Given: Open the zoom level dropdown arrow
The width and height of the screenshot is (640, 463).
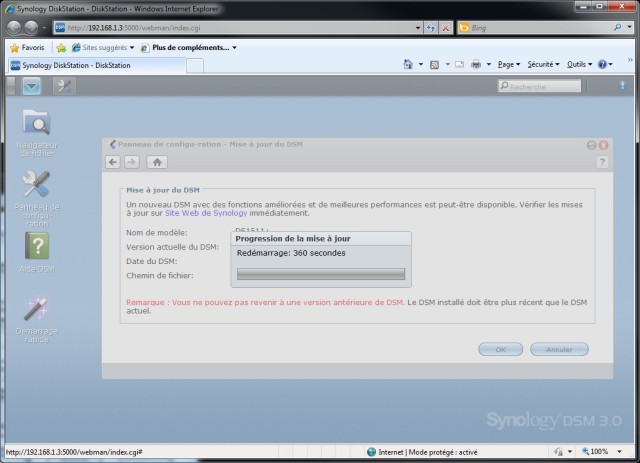Looking at the screenshot, I should (620, 452).
